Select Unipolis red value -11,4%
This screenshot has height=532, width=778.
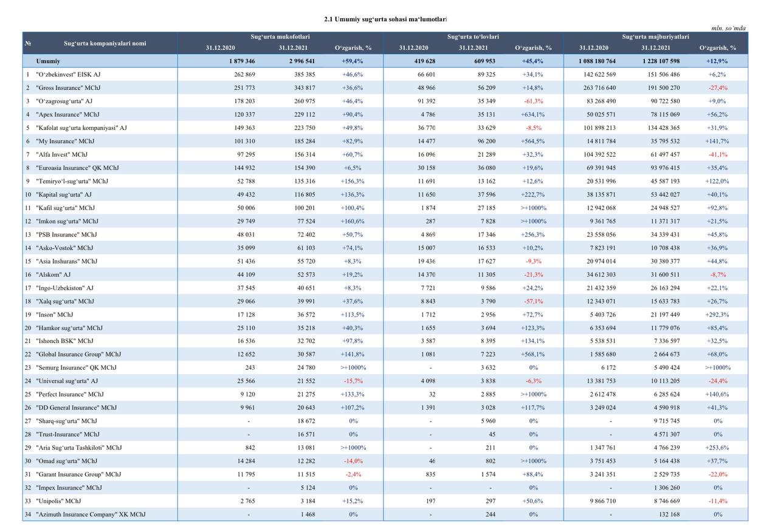tap(718, 502)
